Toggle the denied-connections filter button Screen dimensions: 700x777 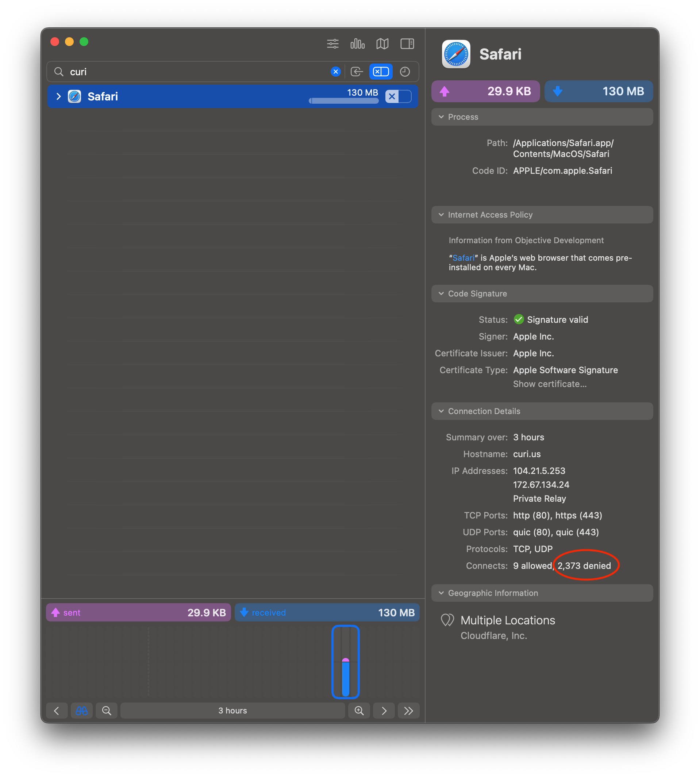381,72
